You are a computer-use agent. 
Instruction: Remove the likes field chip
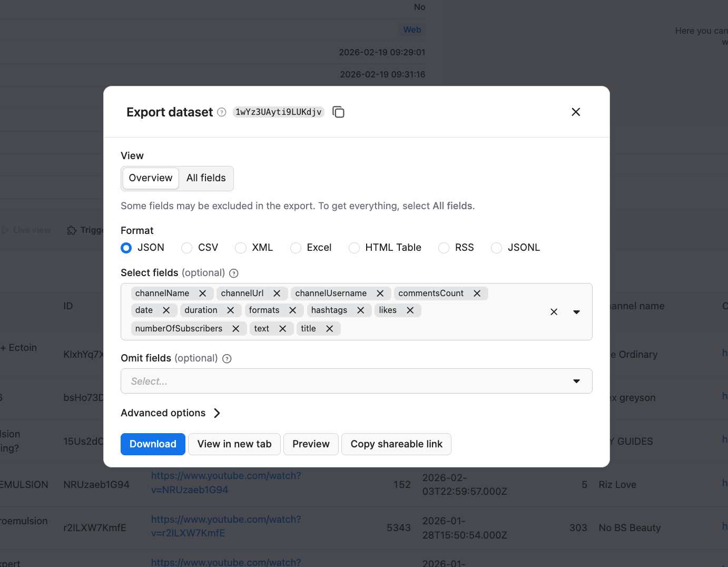point(410,310)
